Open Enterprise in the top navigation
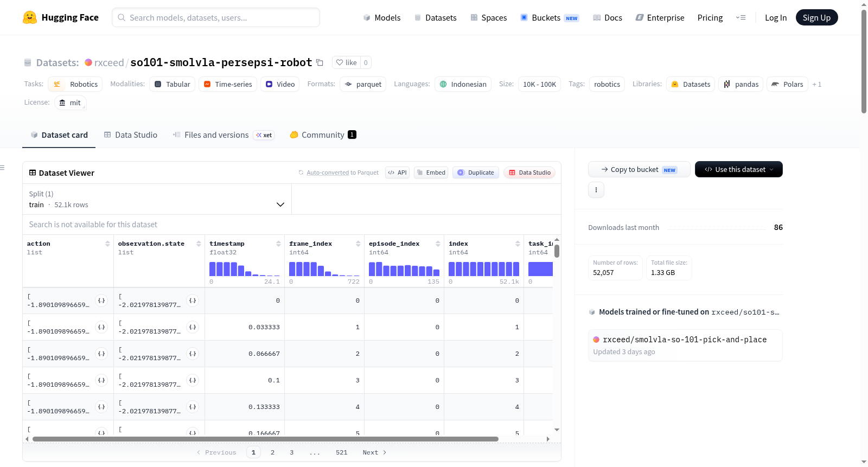 [x=660, y=18]
